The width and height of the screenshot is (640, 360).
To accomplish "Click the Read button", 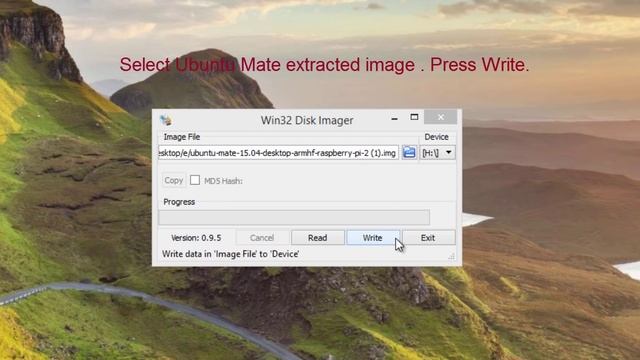I will click(x=318, y=238).
